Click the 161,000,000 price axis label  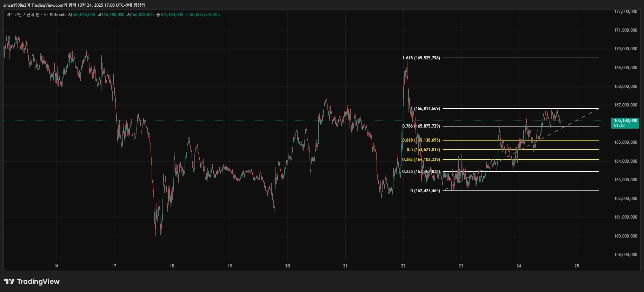(x=626, y=217)
